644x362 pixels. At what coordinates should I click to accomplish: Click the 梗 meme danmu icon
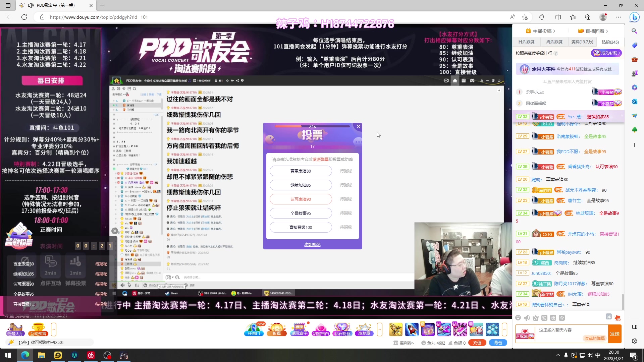click(553, 318)
